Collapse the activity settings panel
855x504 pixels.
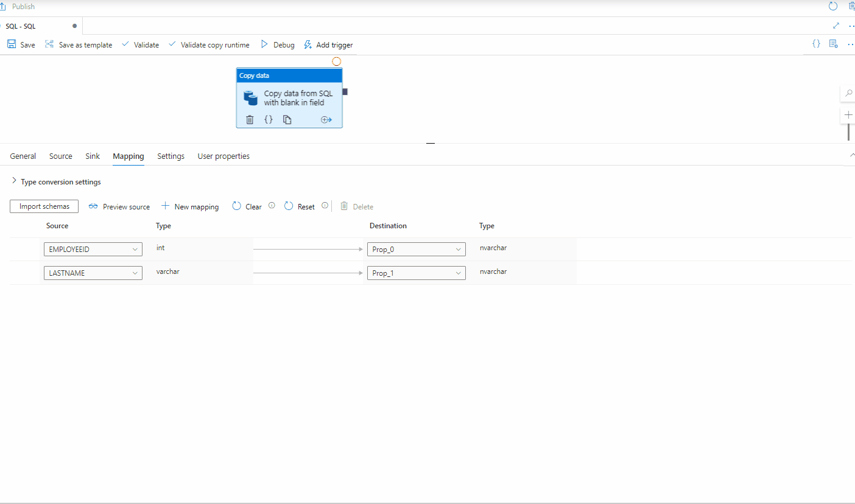coord(851,155)
